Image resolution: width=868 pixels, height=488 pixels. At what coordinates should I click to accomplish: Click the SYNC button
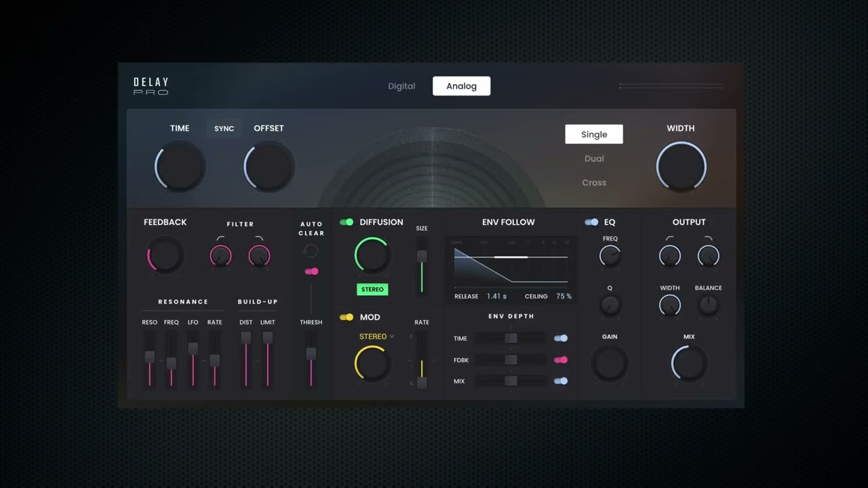coord(224,129)
